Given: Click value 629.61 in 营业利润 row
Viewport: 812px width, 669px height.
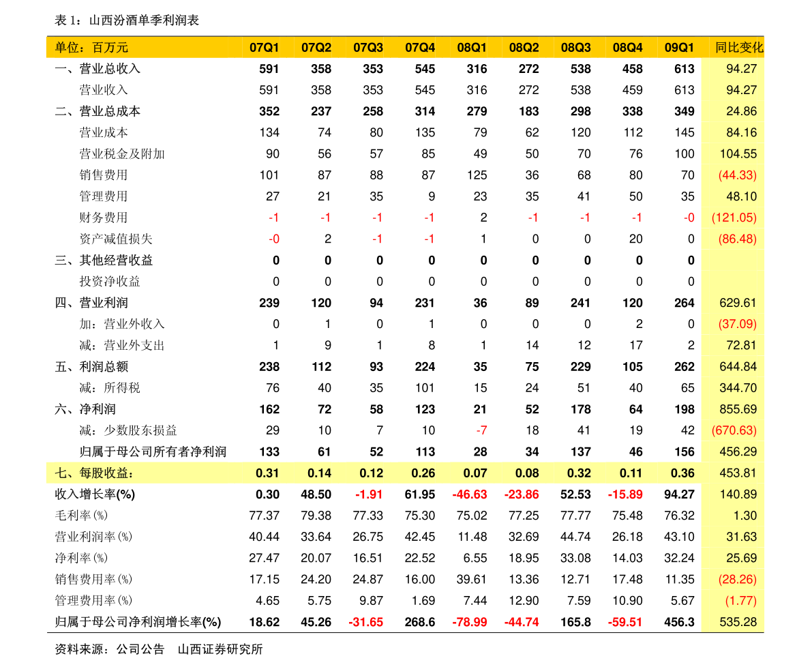Looking at the screenshot, I should point(738,303).
